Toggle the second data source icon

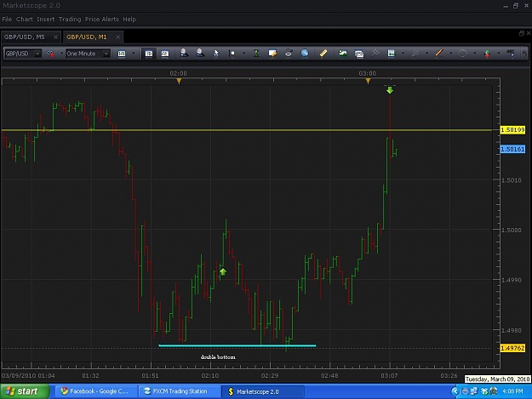[165, 54]
